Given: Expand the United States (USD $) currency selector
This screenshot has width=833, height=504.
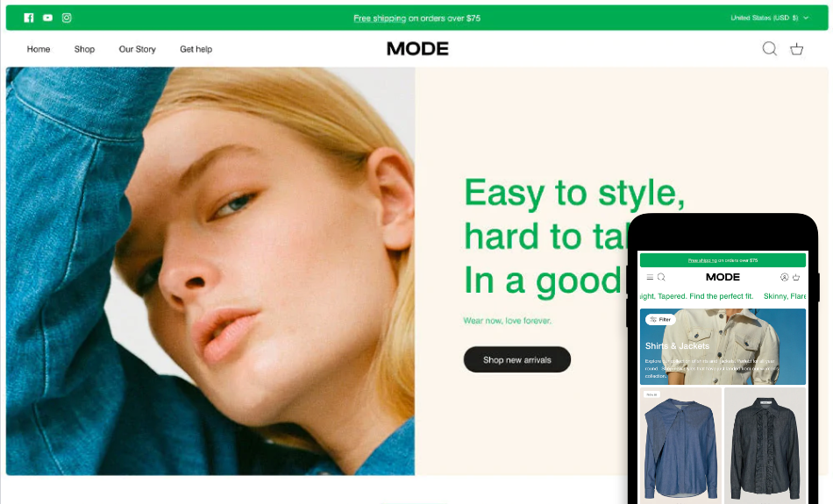Looking at the screenshot, I should [x=769, y=18].
